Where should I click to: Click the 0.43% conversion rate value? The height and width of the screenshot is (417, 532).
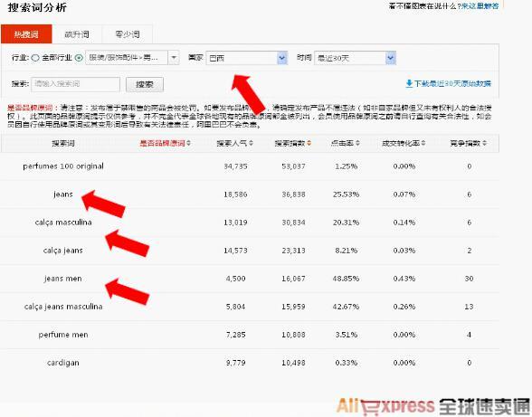point(404,279)
